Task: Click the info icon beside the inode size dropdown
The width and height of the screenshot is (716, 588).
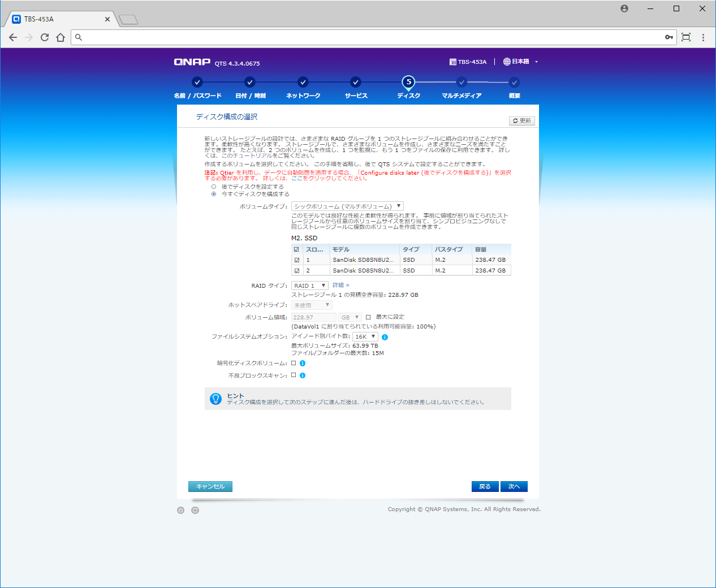Action: (385, 337)
